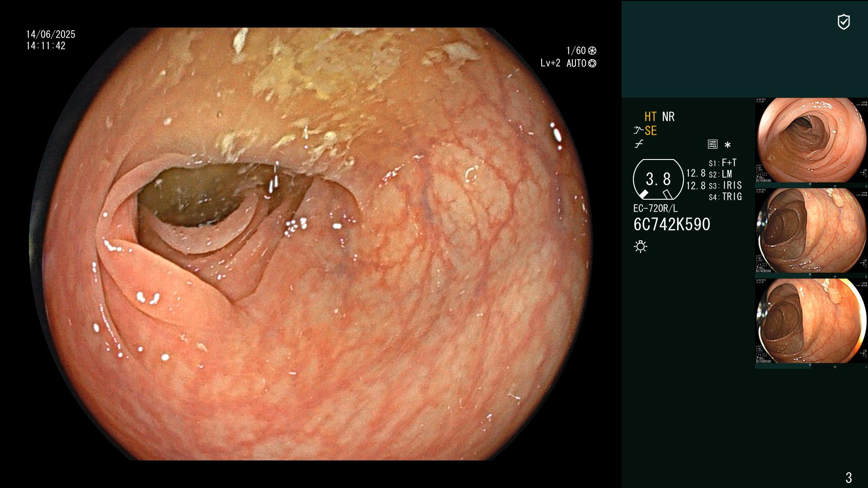Click the settings sliders panel icon
Viewport: 868px width, 488px height.
(712, 144)
